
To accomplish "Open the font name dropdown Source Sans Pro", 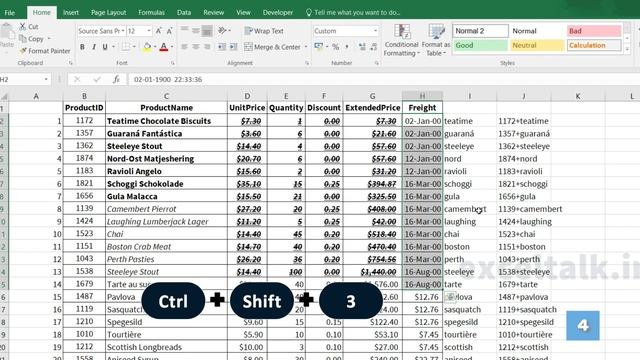I will (123, 31).
